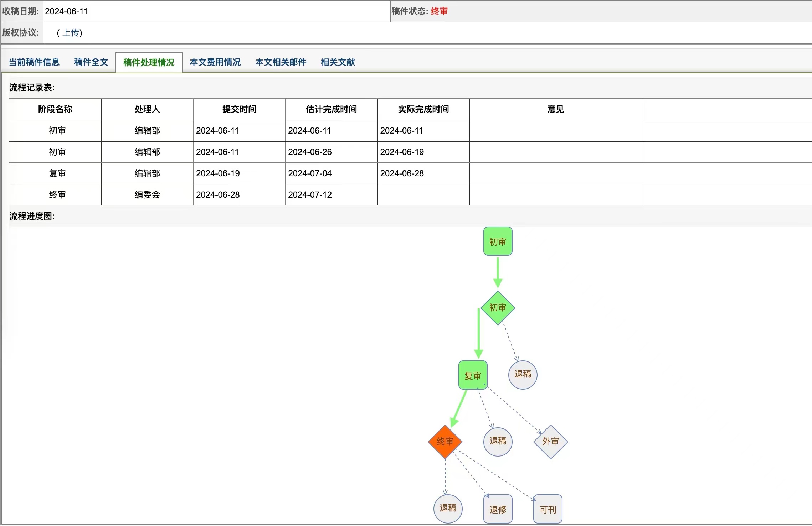Click the 可刊 node in flowchart
Viewport: 812px width, 526px height.
pos(548,509)
